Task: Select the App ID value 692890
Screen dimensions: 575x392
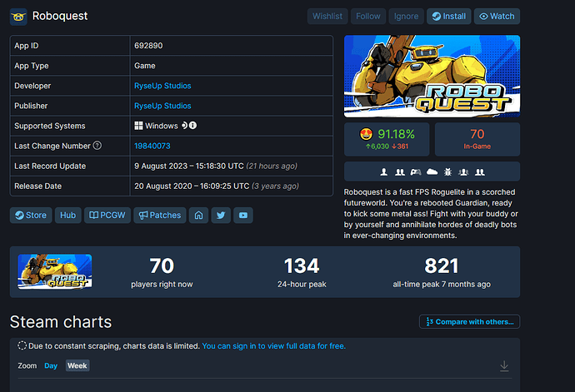Action: (148, 46)
